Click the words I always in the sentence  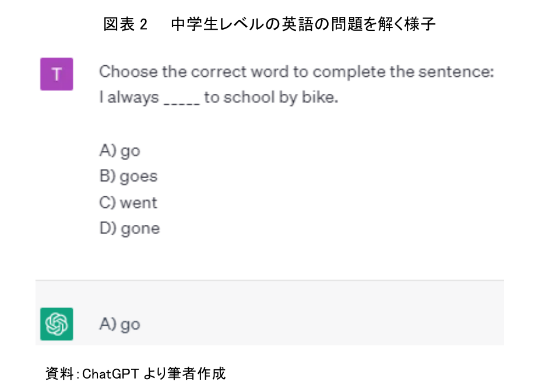pos(129,97)
